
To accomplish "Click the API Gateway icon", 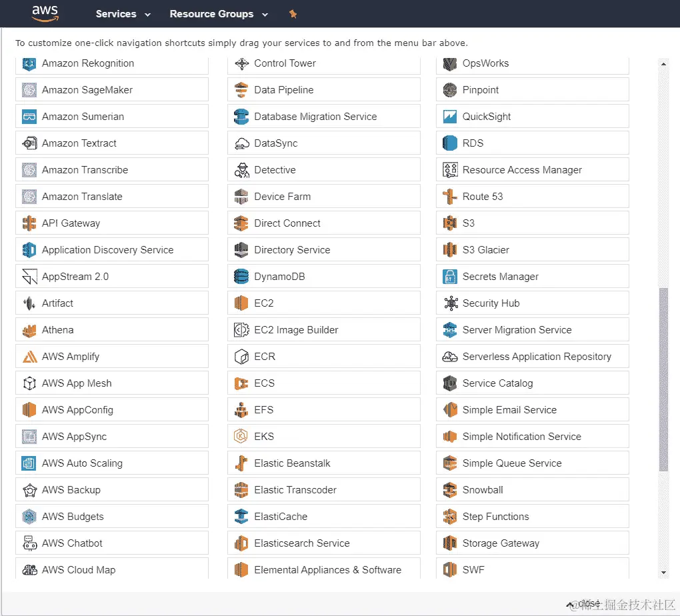I will (29, 223).
